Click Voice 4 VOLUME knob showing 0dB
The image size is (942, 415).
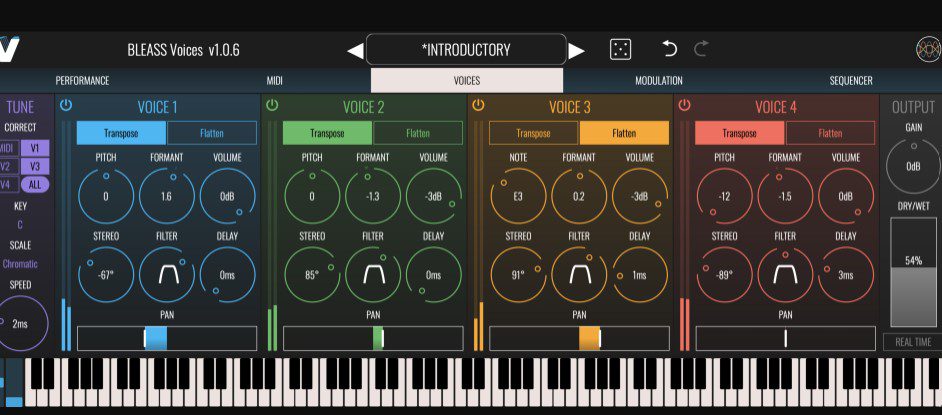846,196
